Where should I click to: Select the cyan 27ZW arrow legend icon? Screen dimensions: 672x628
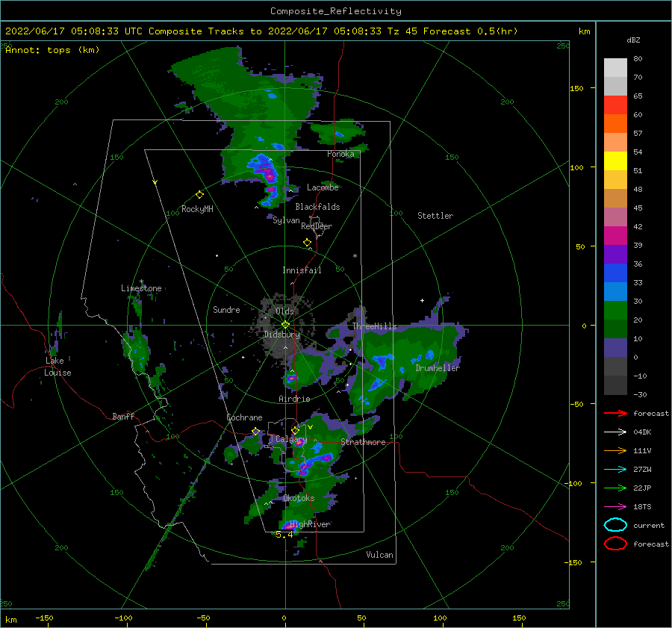coord(615,470)
